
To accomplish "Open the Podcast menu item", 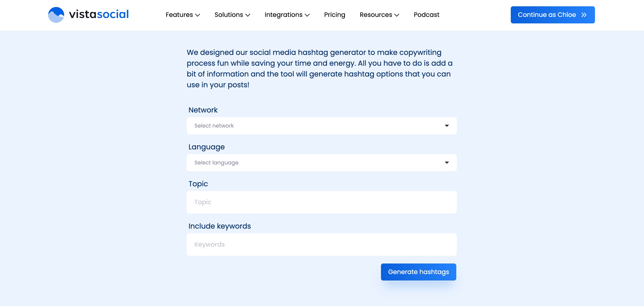I will coord(426,15).
